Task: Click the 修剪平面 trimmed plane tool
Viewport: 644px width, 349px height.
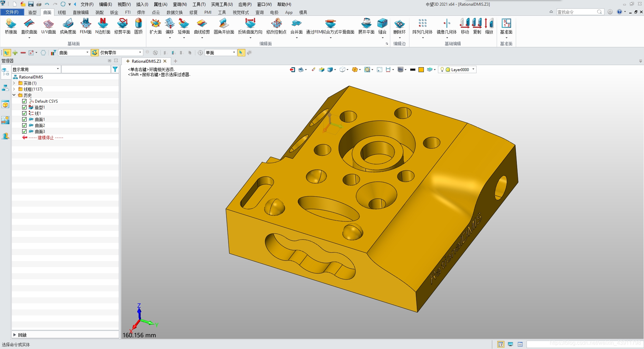Action: (x=122, y=26)
